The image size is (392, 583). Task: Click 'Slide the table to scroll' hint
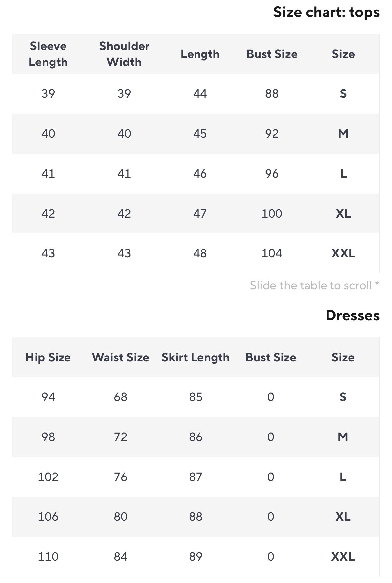click(x=314, y=285)
